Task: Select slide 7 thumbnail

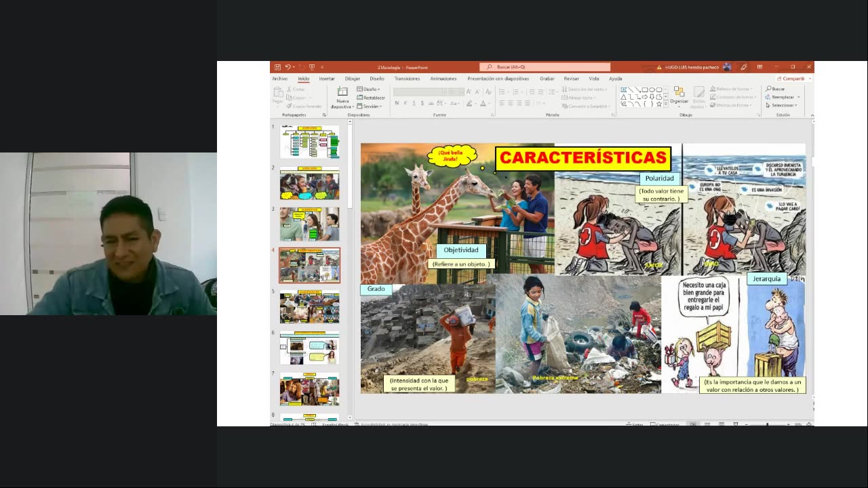Action: coord(309,389)
